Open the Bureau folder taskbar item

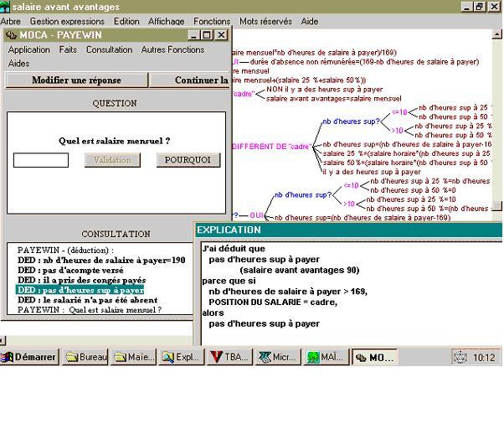[x=86, y=357]
